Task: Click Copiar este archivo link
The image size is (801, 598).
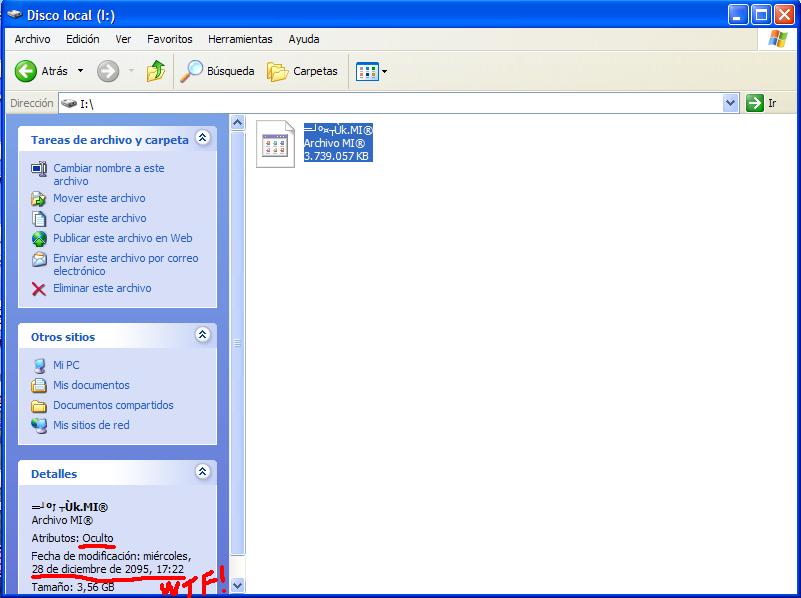Action: [100, 218]
